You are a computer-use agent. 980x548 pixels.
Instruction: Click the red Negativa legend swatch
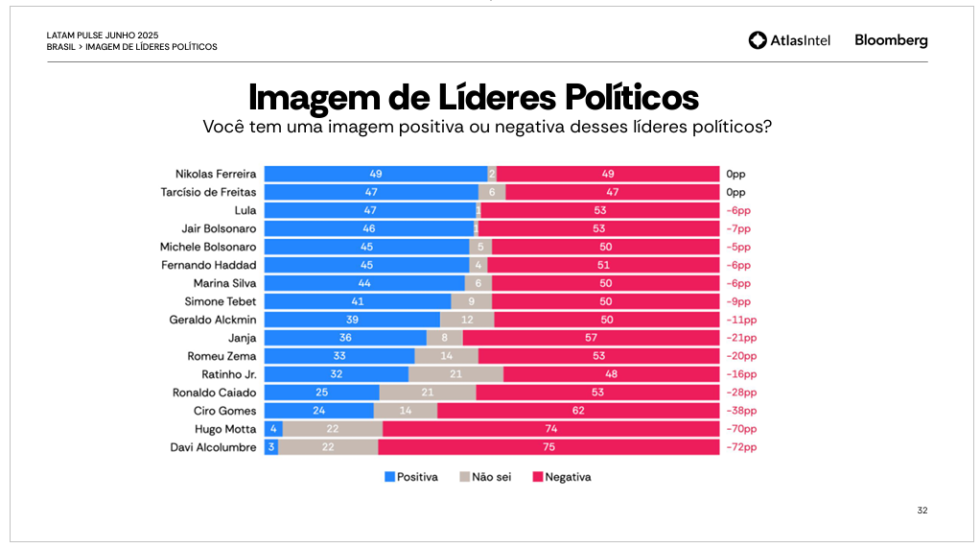(537, 477)
